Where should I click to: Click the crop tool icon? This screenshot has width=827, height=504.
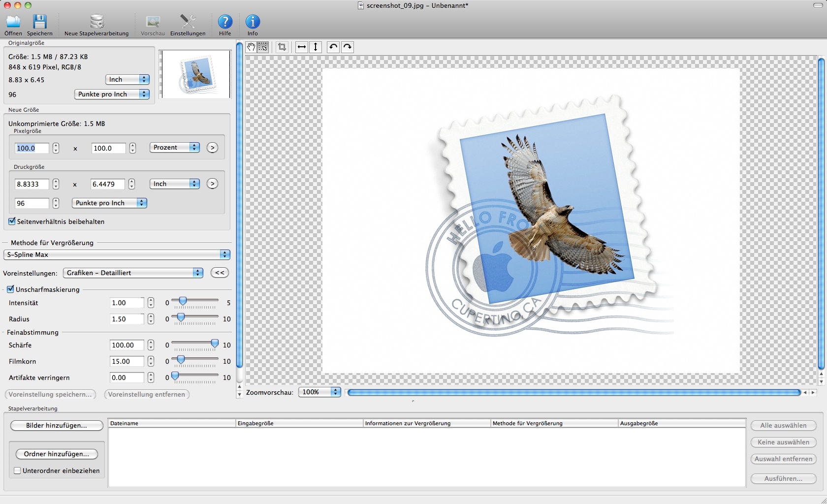[x=282, y=47]
